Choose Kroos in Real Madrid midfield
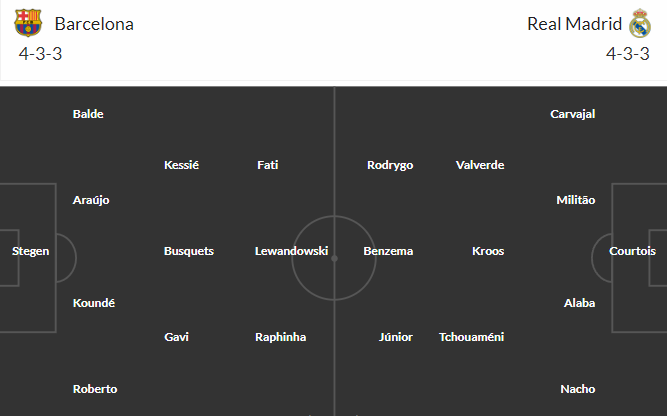This screenshot has width=667, height=416. click(x=488, y=251)
